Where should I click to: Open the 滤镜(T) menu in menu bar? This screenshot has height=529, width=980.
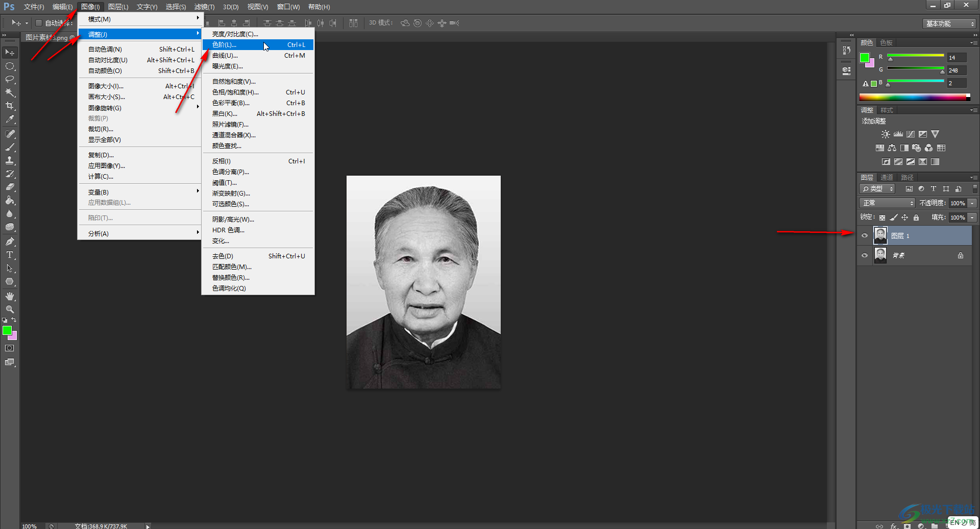204,7
